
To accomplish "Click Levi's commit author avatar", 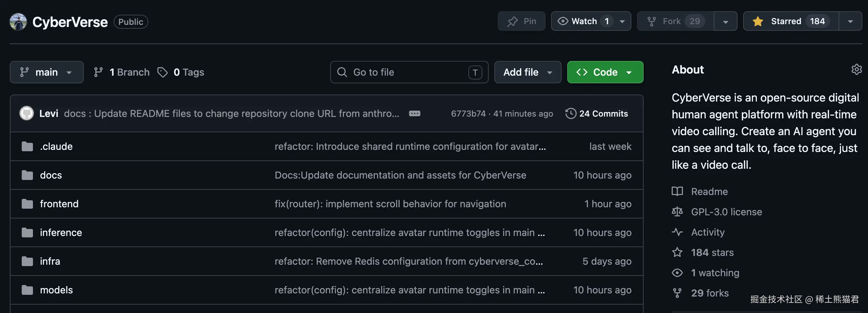I will (x=27, y=113).
